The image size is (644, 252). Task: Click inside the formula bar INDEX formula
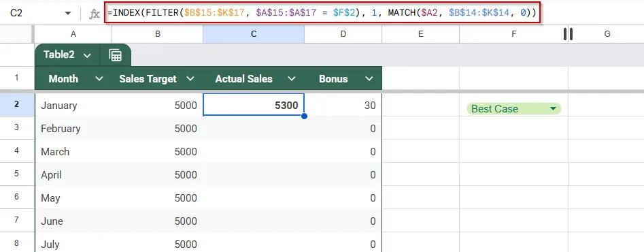(322, 13)
